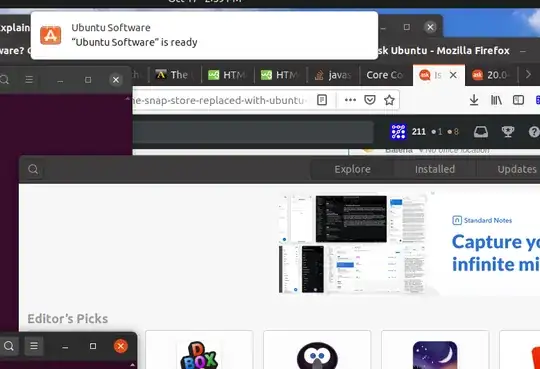Click the Editor's Picks heading
This screenshot has width=540, height=369.
pyautogui.click(x=68, y=319)
